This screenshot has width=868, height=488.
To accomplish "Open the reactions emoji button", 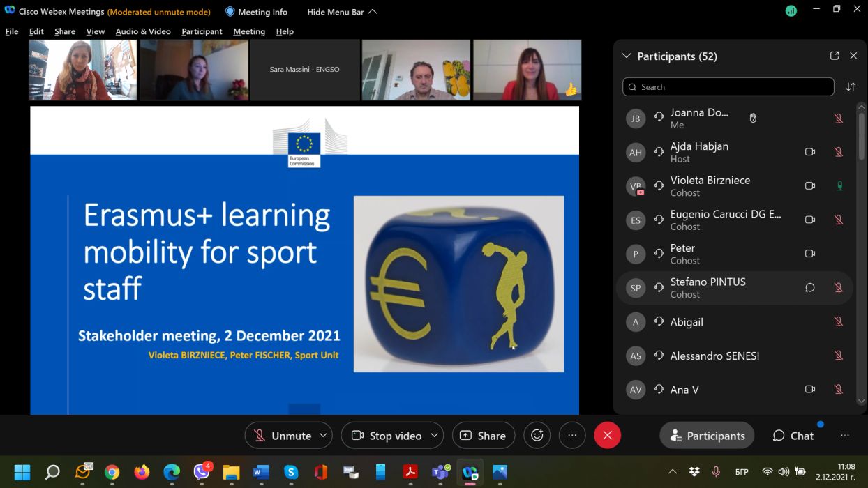I will coord(537,436).
